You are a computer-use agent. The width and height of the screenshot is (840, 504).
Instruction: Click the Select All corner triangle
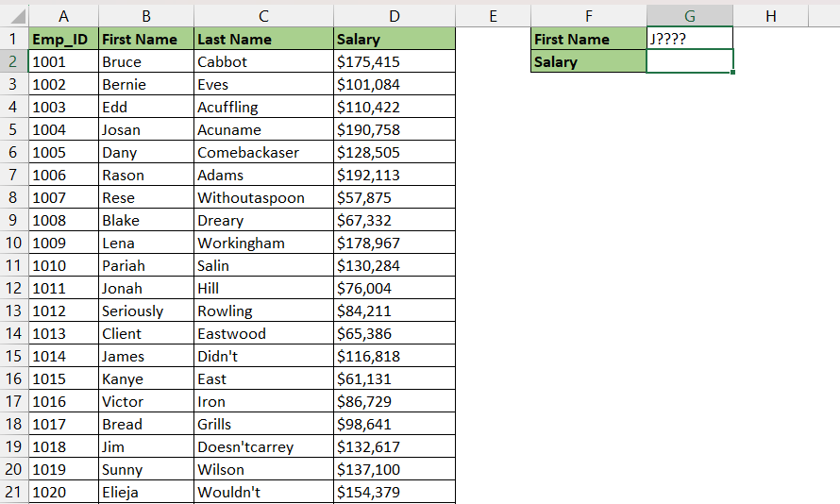click(x=18, y=17)
